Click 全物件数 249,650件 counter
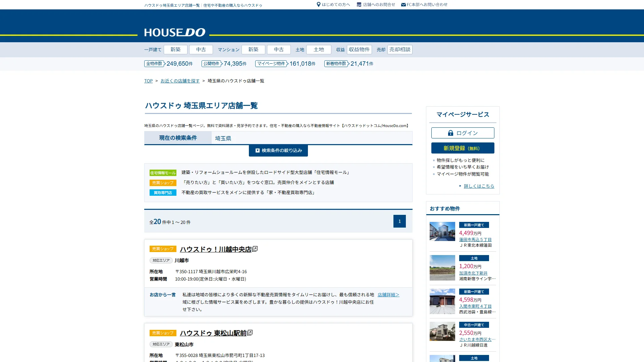This screenshot has height=362, width=644. coord(169,64)
